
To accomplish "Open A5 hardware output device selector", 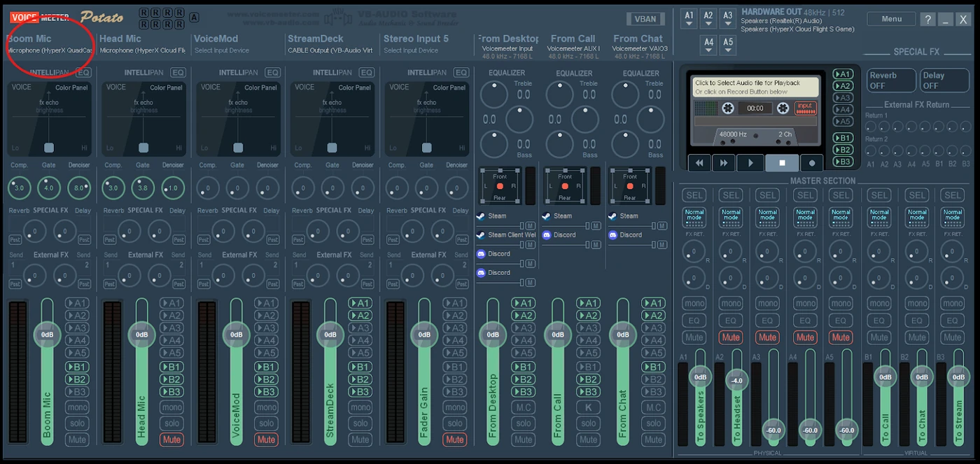I will [x=728, y=45].
